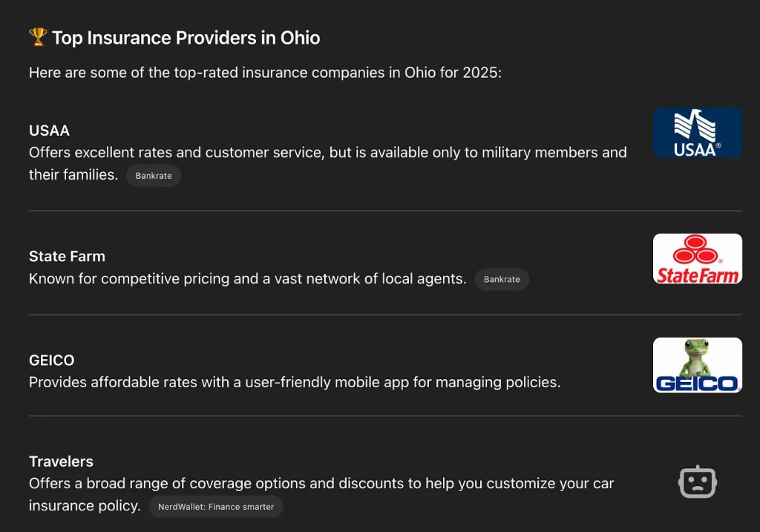This screenshot has height=532, width=760.
Task: Click the sad robot placeholder icon for Travelers
Action: coord(698,482)
